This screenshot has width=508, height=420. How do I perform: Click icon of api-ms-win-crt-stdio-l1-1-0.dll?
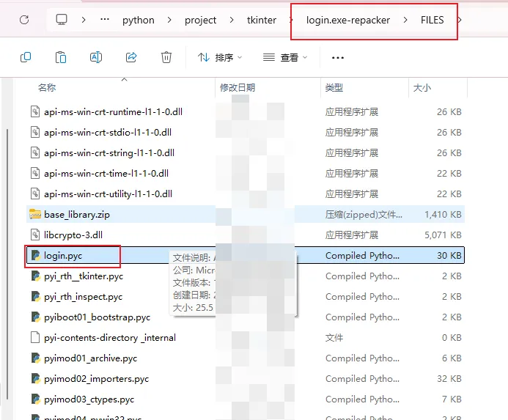click(x=35, y=132)
